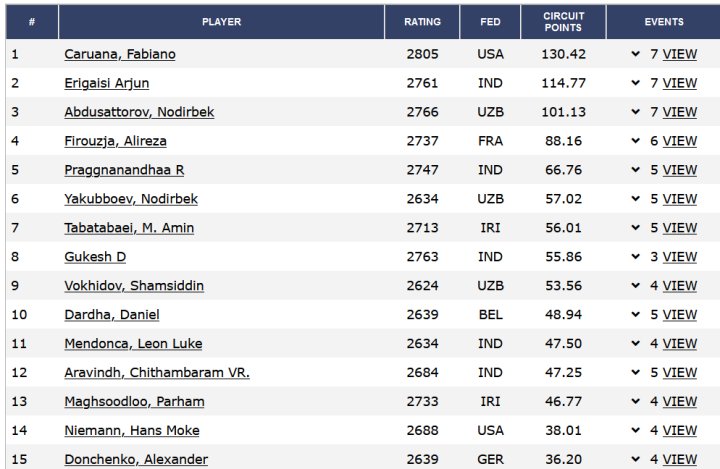This screenshot has height=469, width=720.
Task: Expand events chevron for Gukesh D
Action: point(636,257)
